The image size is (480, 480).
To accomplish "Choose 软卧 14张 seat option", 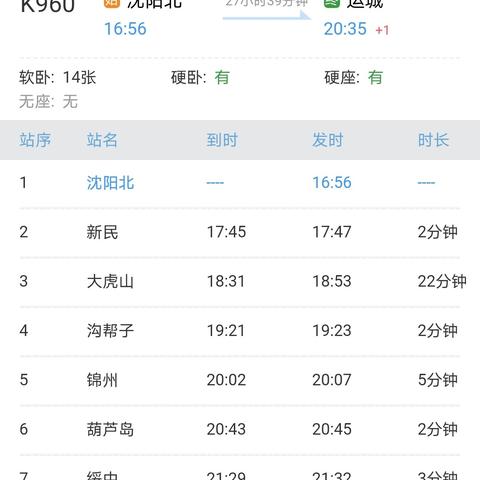I will (x=58, y=78).
